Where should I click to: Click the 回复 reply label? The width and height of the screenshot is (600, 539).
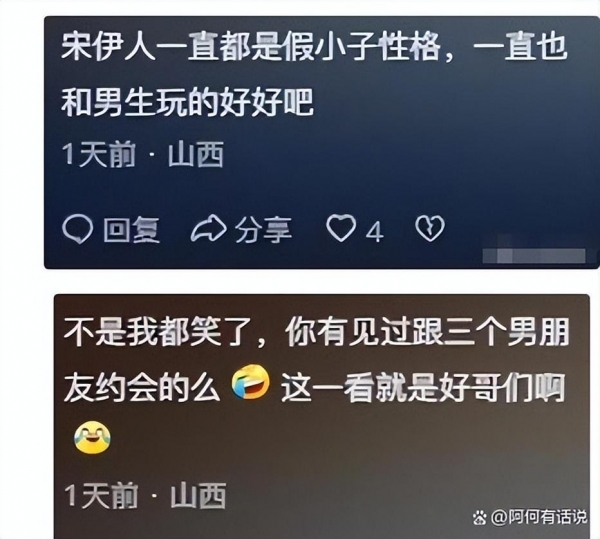coord(131,230)
